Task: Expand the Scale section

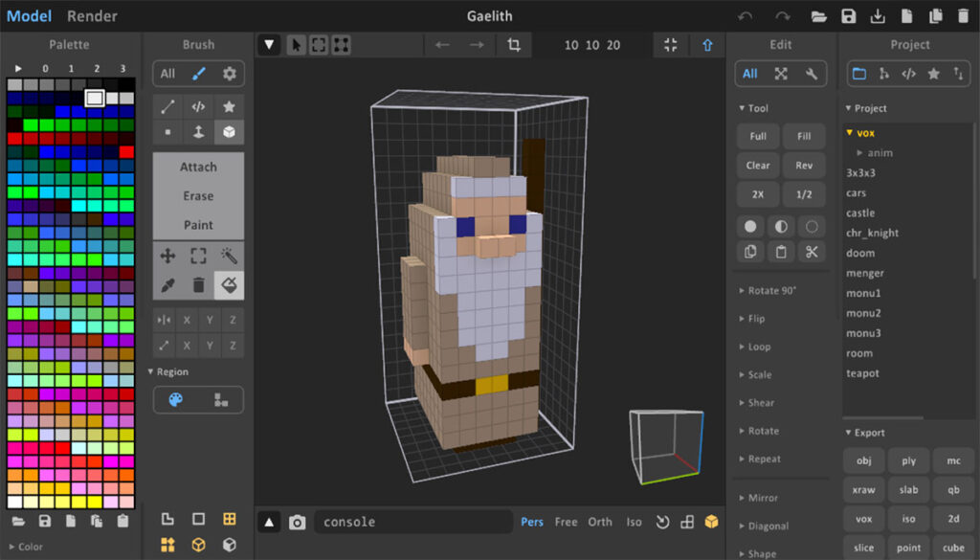Action: pos(755,375)
